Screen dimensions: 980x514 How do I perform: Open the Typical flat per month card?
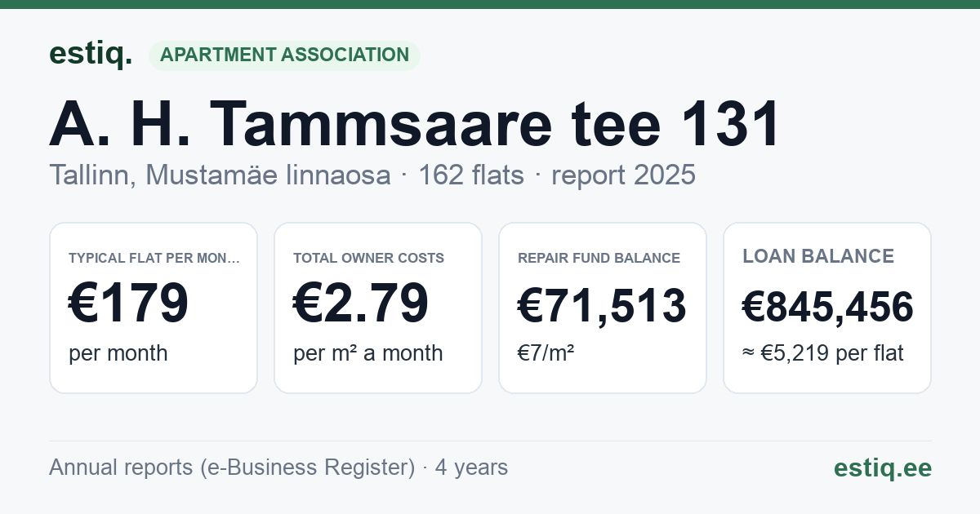pyautogui.click(x=154, y=308)
